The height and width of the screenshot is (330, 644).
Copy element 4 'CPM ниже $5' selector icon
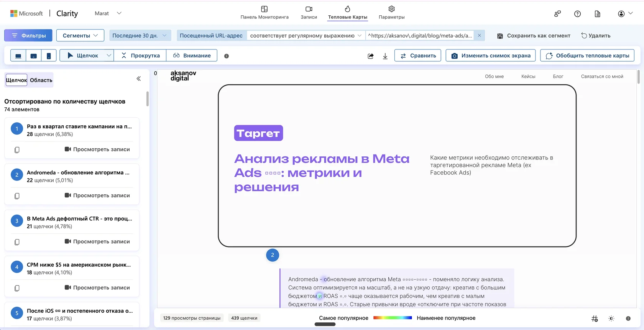click(x=17, y=288)
